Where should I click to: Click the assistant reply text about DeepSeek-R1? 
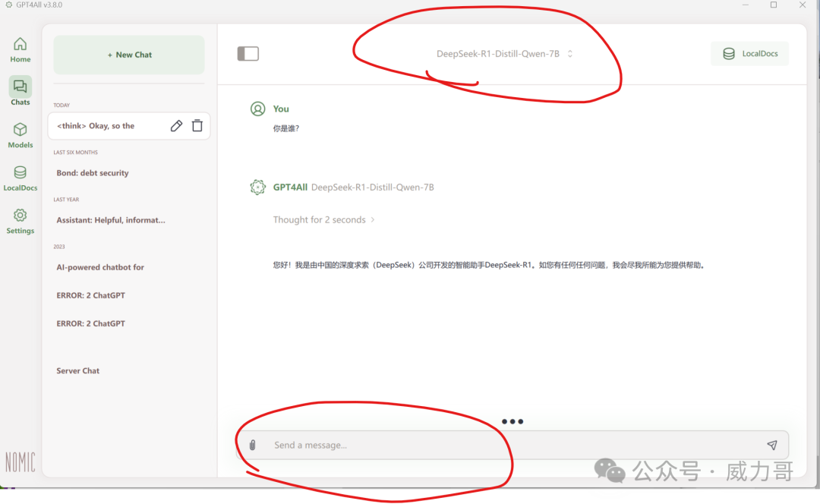[489, 265]
